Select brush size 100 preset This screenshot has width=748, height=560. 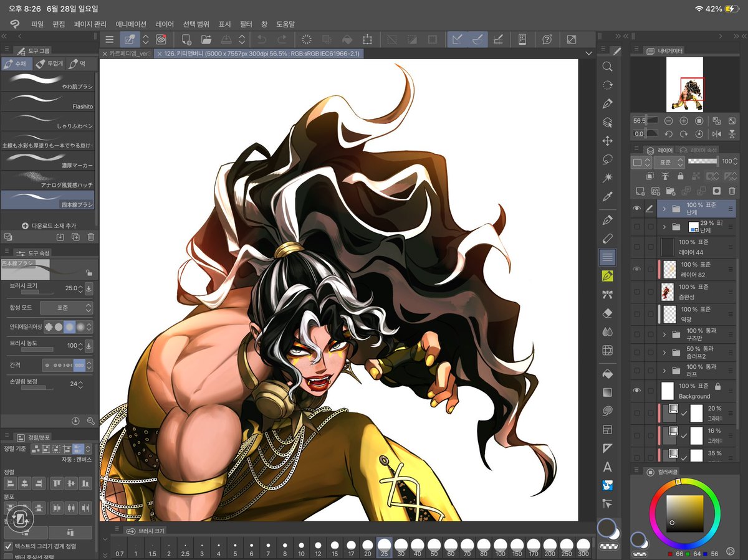click(x=500, y=548)
